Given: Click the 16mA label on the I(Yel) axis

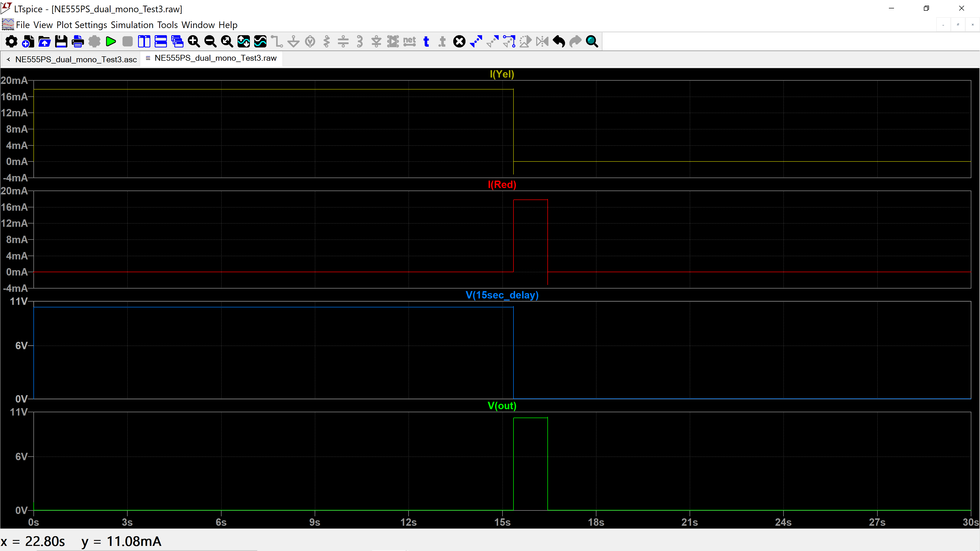Looking at the screenshot, I should tap(15, 97).
